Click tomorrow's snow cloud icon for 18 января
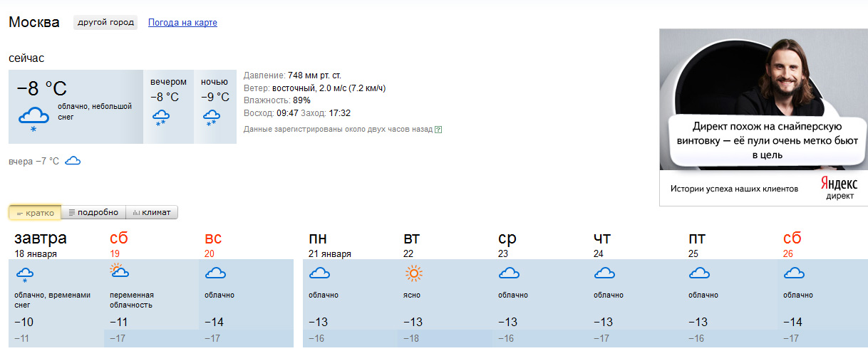 pos(25,276)
